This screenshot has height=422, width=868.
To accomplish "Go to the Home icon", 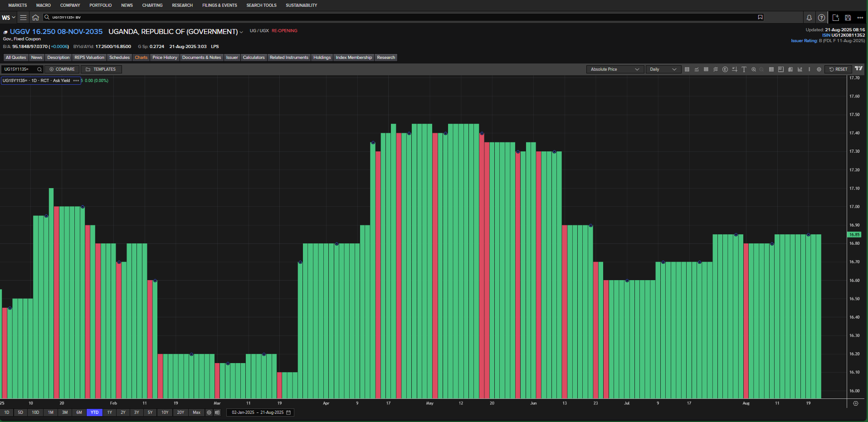I will (35, 18).
